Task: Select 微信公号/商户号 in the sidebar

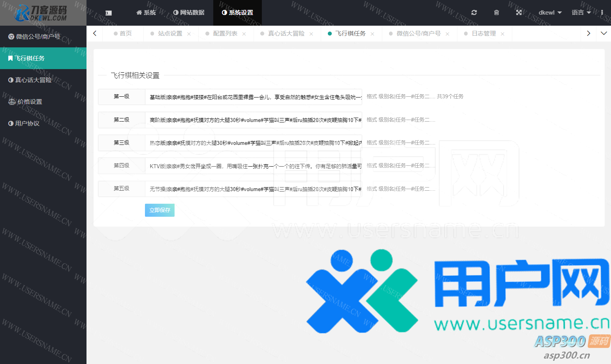Action: 38,37
